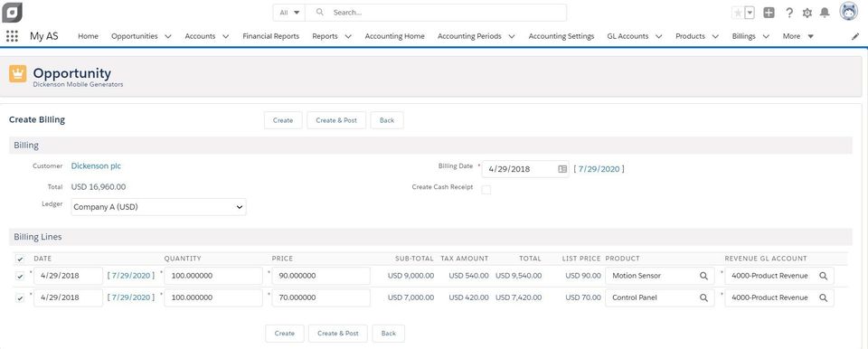
Task: Click the USD 16,960.00 billing total
Action: pos(99,187)
